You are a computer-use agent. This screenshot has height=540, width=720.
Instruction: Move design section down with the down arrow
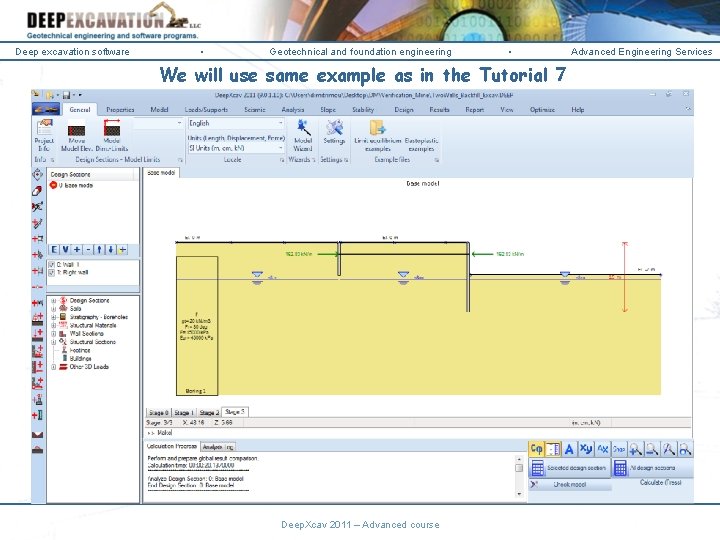pos(111,249)
